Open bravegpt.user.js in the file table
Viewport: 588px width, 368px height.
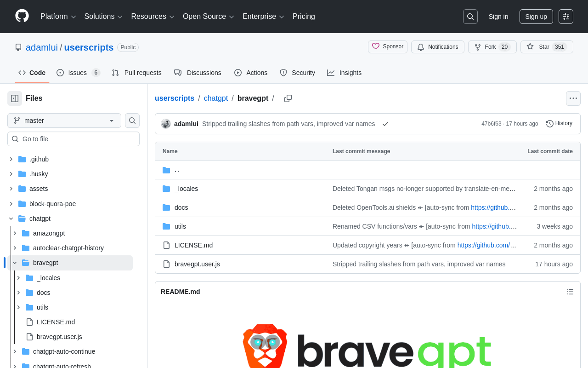(x=197, y=264)
